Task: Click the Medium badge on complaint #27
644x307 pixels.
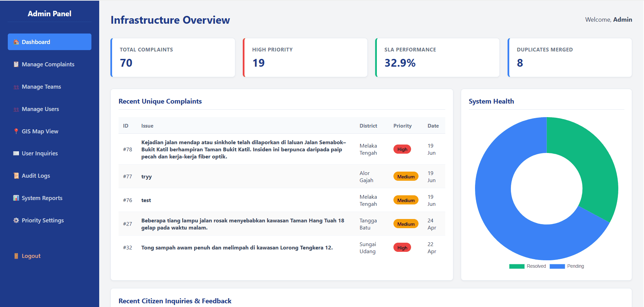Action: [406, 224]
